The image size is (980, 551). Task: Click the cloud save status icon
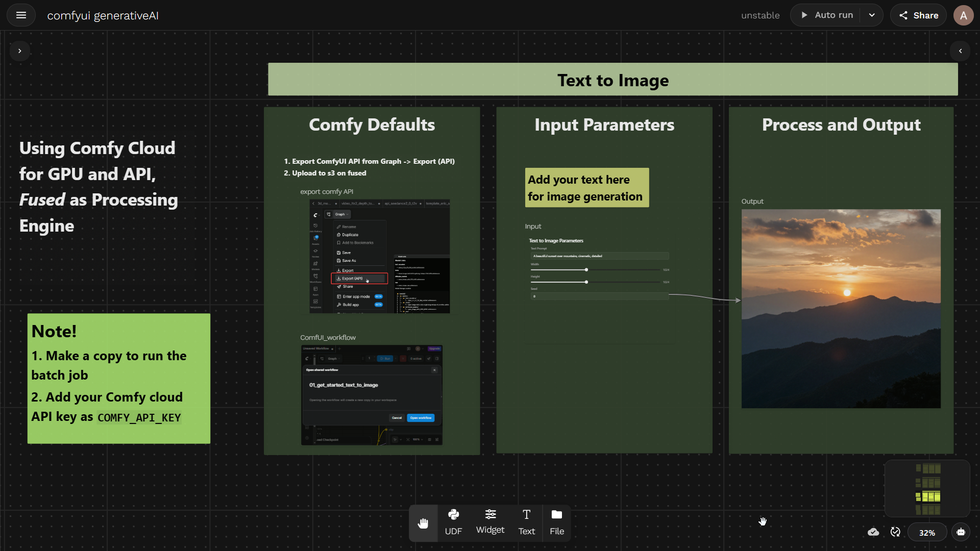point(873,532)
